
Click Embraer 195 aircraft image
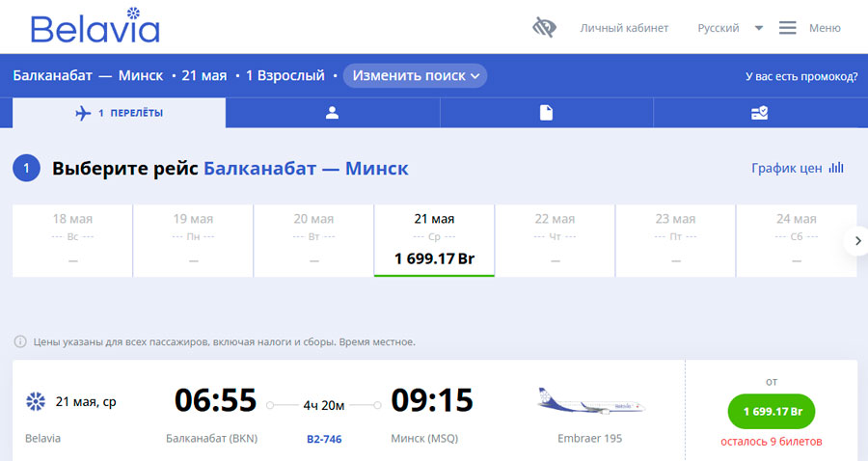pos(590,401)
